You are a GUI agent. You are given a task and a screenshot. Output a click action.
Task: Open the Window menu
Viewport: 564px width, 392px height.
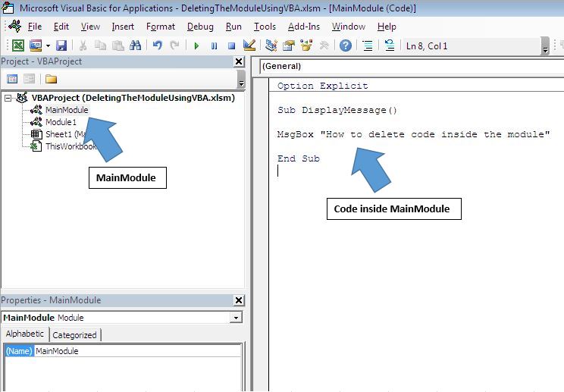pos(348,27)
